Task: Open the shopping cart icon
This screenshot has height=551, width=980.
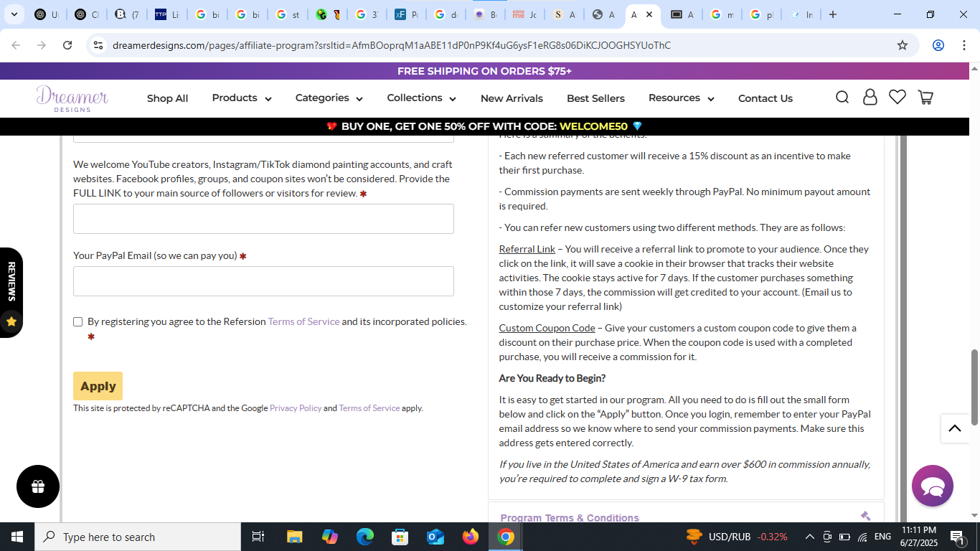Action: pyautogui.click(x=925, y=97)
